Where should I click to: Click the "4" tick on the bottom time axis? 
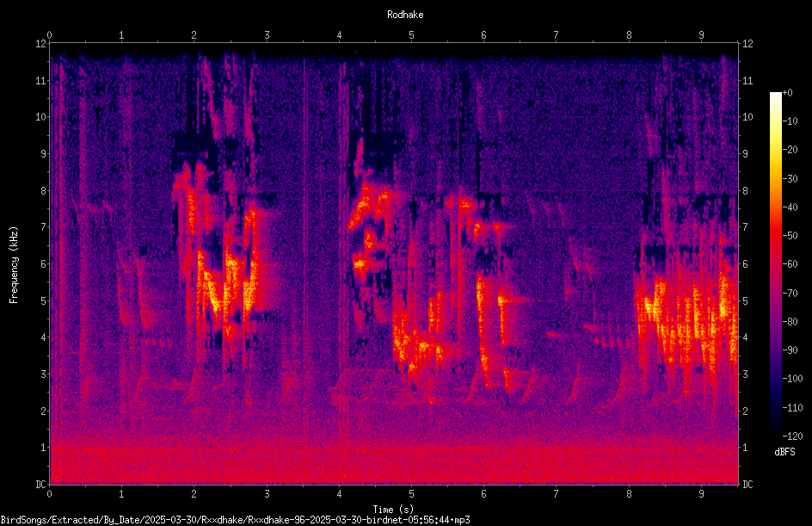[x=339, y=494]
